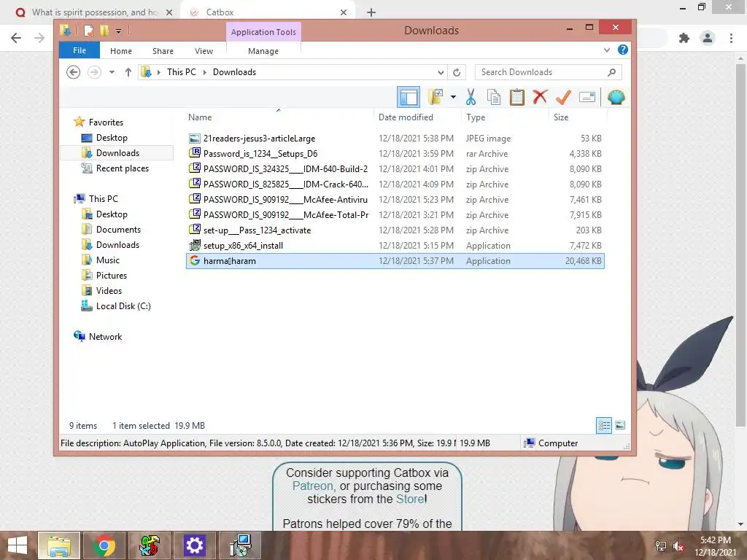Select Local Disk (C:) in navigation pane
747x560 pixels.
point(123,306)
